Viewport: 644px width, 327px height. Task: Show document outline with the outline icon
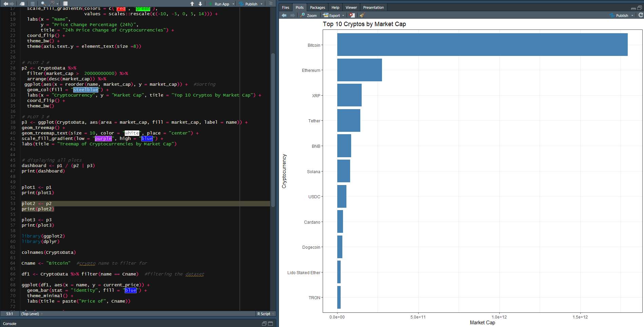coord(270,3)
